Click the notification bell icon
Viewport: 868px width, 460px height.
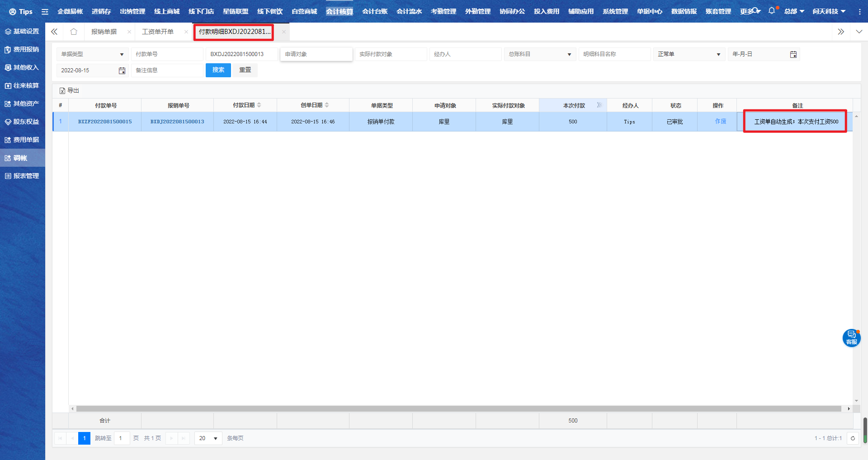(771, 11)
